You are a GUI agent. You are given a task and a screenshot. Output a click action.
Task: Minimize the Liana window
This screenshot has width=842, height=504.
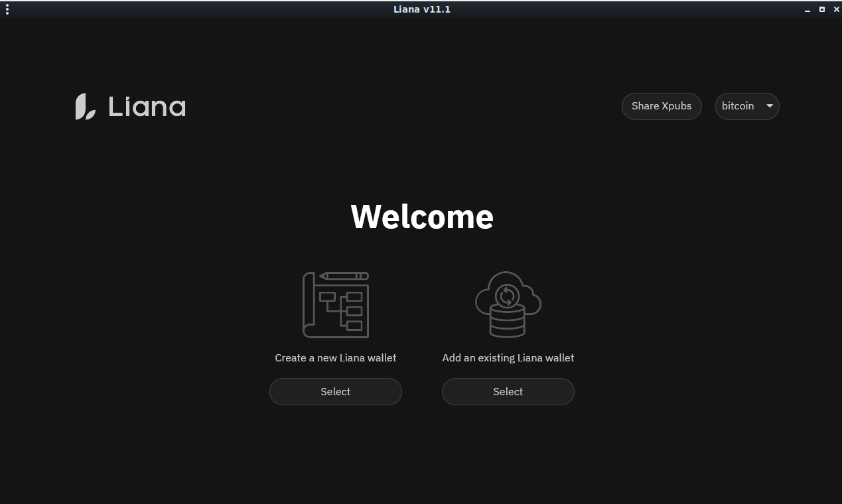(807, 10)
